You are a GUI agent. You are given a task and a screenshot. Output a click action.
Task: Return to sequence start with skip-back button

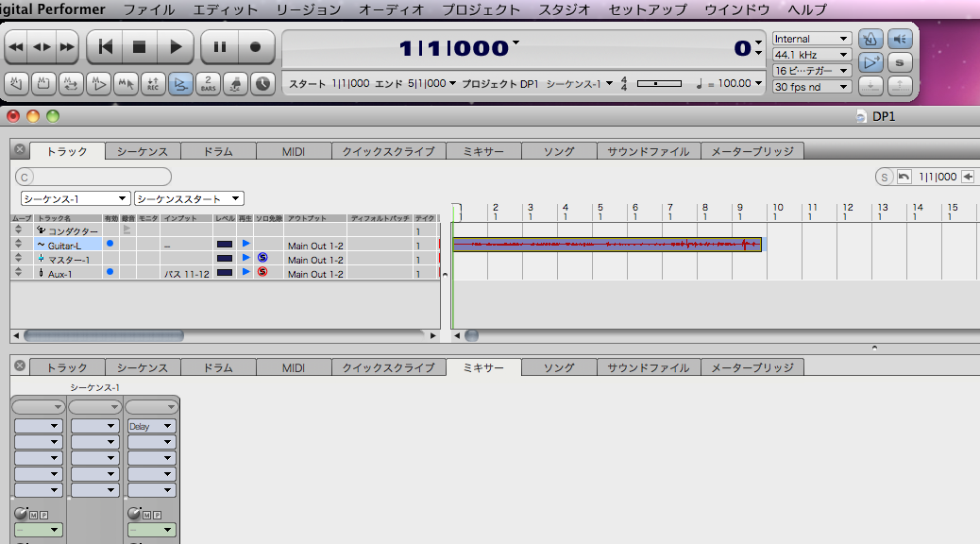[x=105, y=47]
